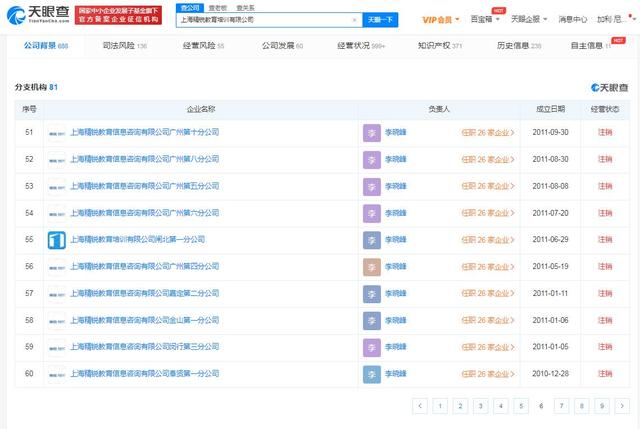Switch to the 司法风险 tab
This screenshot has width=640, height=429.
click(124, 46)
